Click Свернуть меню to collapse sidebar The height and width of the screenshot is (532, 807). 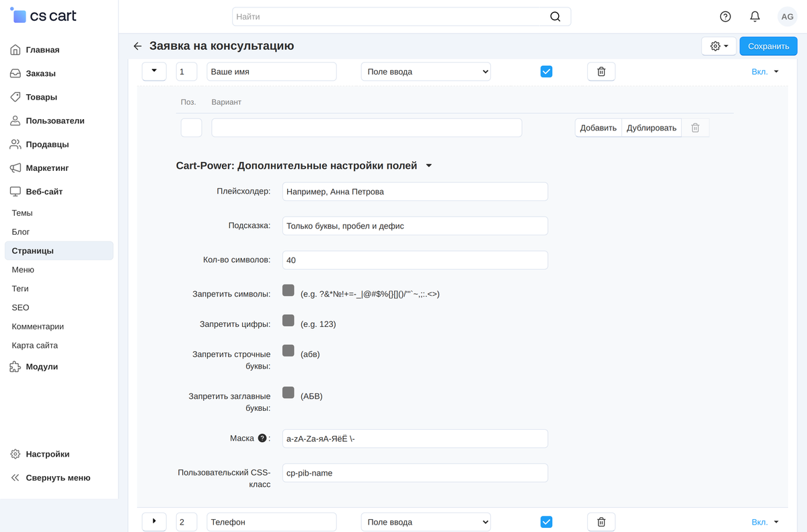click(x=58, y=478)
